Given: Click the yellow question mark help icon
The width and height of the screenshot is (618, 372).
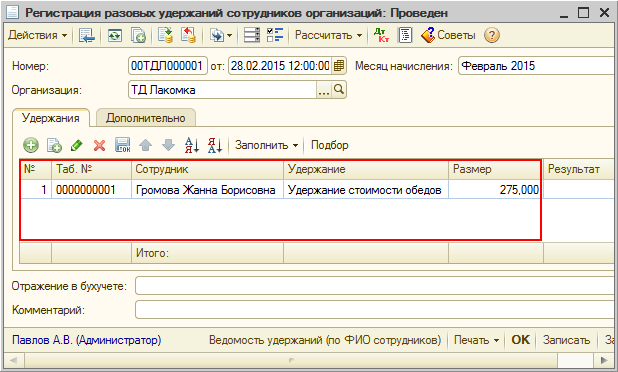Looking at the screenshot, I should click(491, 35).
